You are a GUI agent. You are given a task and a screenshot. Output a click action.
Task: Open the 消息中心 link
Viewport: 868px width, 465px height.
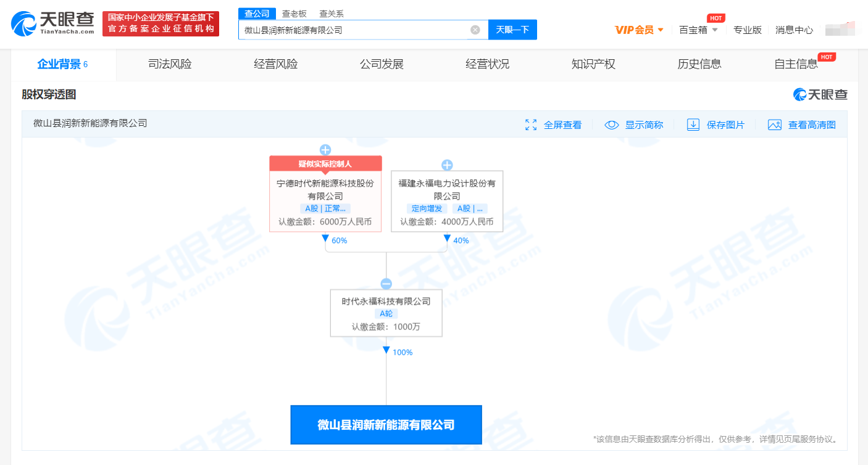795,30
